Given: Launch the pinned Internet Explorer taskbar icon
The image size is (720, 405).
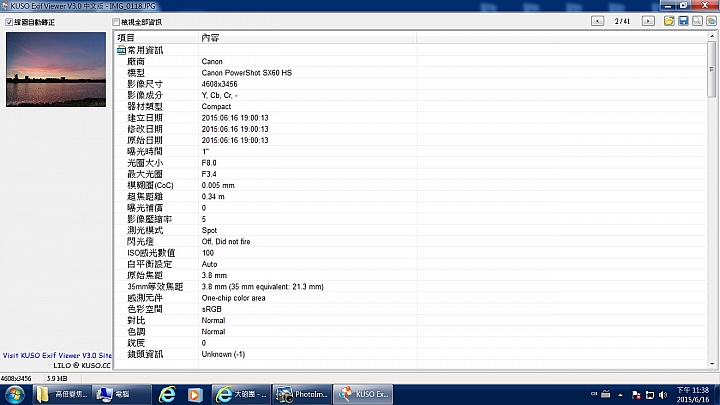Looking at the screenshot, I should [167, 394].
